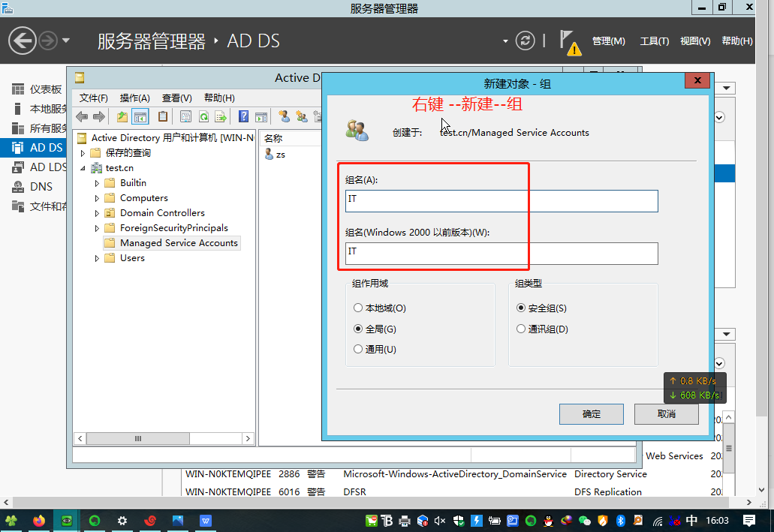
Task: Click the clipboard paste toolbar icon
Action: (162, 117)
